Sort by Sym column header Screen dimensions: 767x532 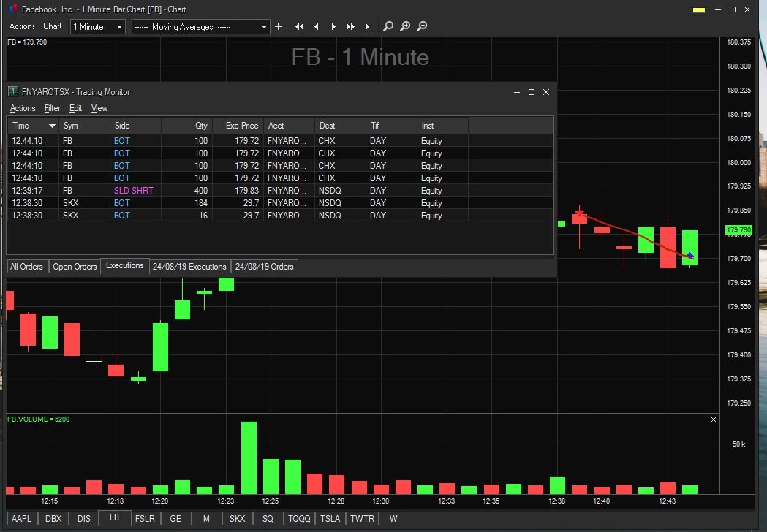click(x=84, y=126)
